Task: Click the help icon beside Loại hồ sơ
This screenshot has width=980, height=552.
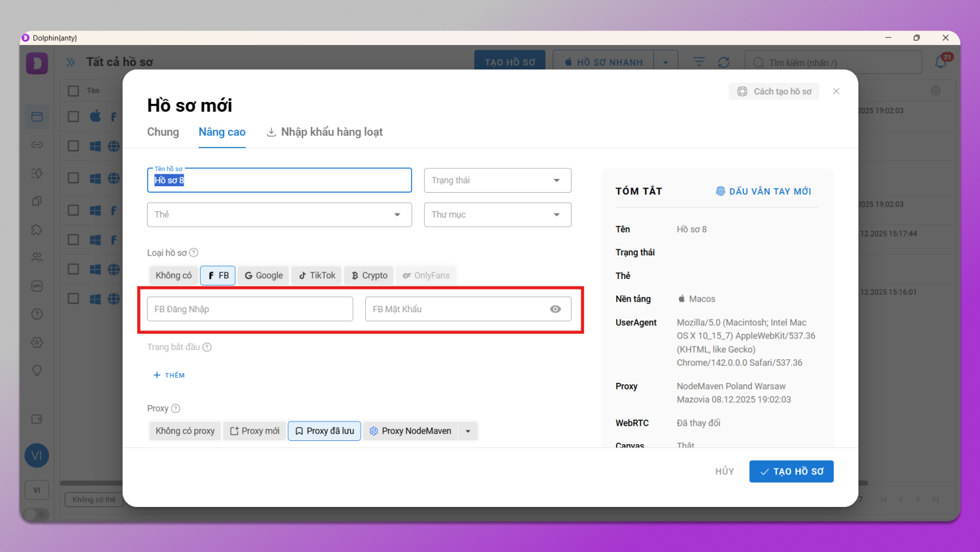Action: (x=194, y=253)
